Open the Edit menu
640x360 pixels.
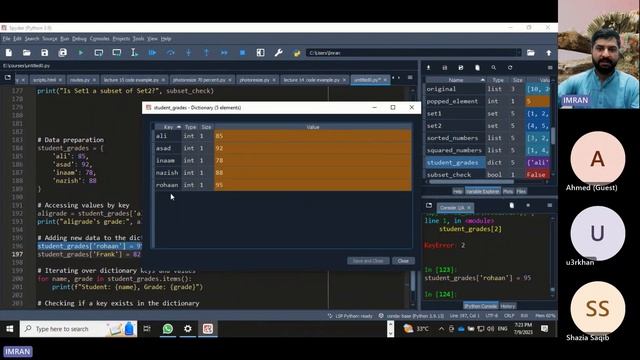17,39
